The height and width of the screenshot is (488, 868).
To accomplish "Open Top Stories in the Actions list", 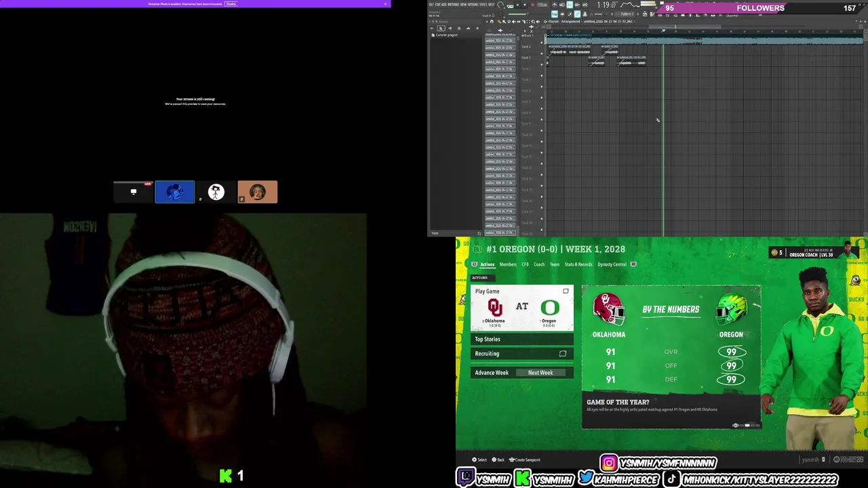I will [522, 339].
